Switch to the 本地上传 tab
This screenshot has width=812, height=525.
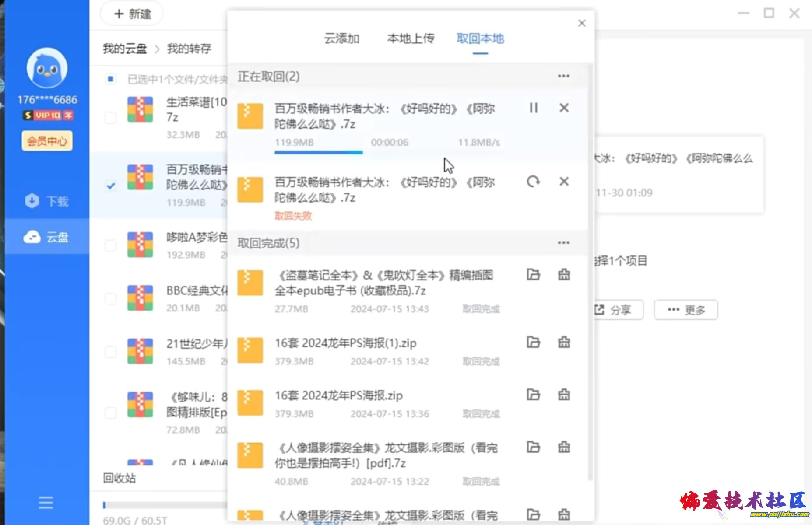click(411, 39)
